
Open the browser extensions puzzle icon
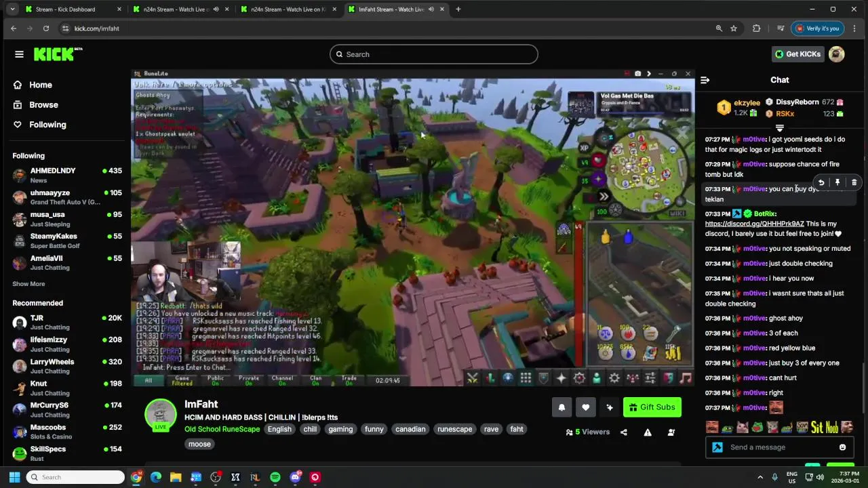[x=757, y=28]
